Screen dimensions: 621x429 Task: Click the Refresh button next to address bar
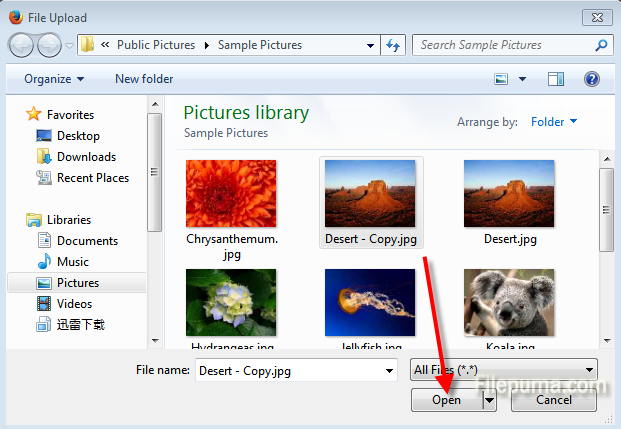[x=393, y=45]
